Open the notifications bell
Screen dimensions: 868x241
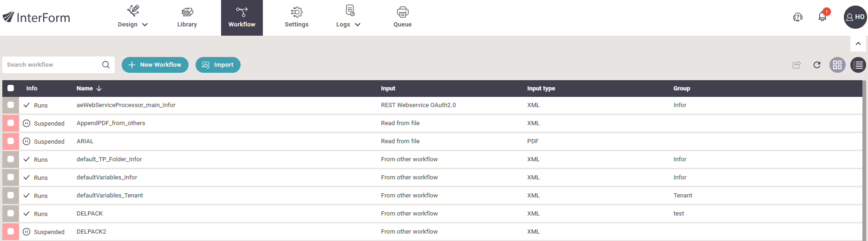tap(823, 16)
